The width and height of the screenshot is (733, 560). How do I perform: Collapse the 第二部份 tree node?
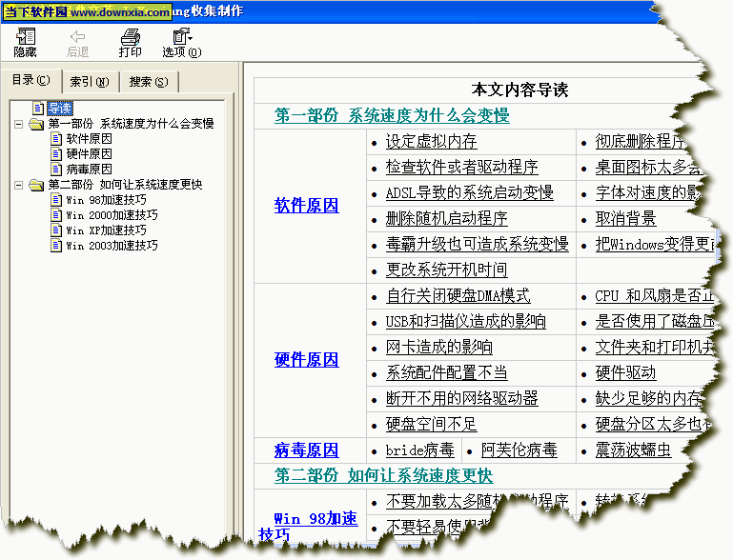pyautogui.click(x=18, y=185)
